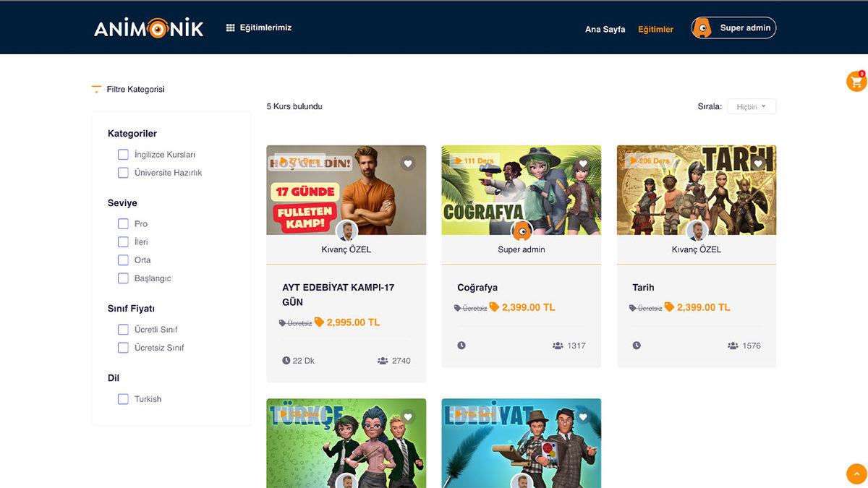Open the Tarih course thumbnail
The image size is (868, 488).
click(696, 192)
